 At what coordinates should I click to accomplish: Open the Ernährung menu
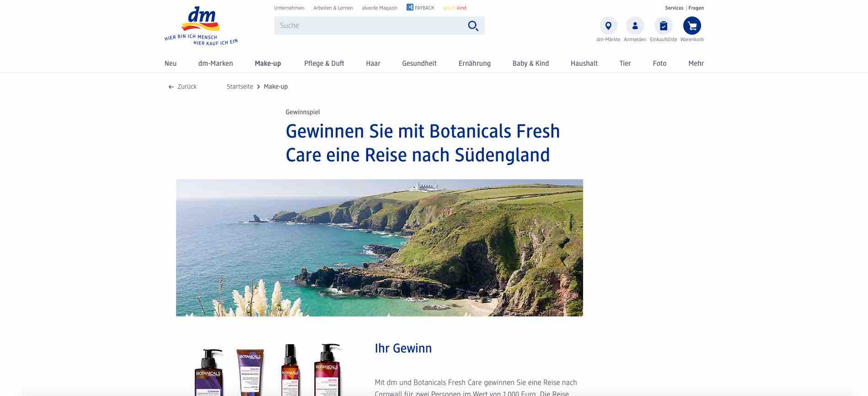pyautogui.click(x=475, y=64)
